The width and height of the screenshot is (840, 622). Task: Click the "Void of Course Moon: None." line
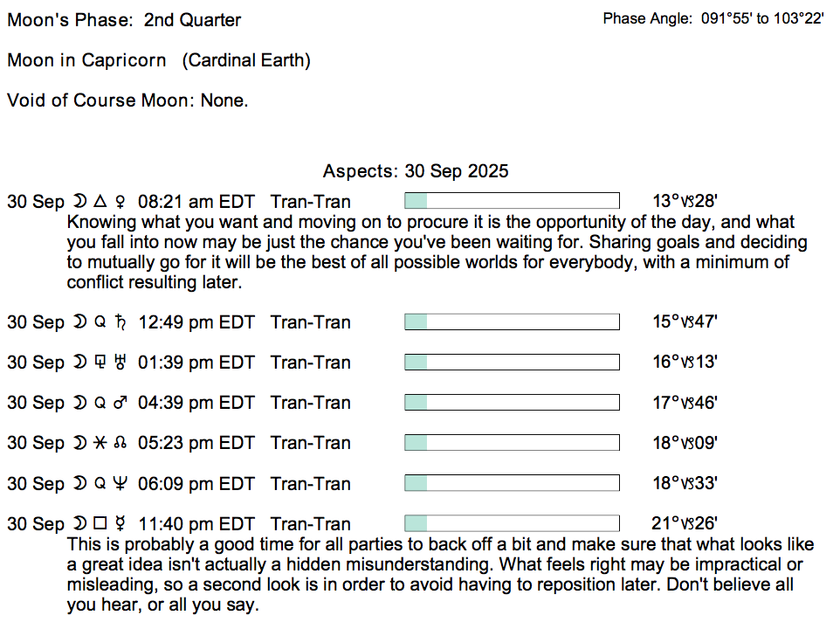pos(127,100)
